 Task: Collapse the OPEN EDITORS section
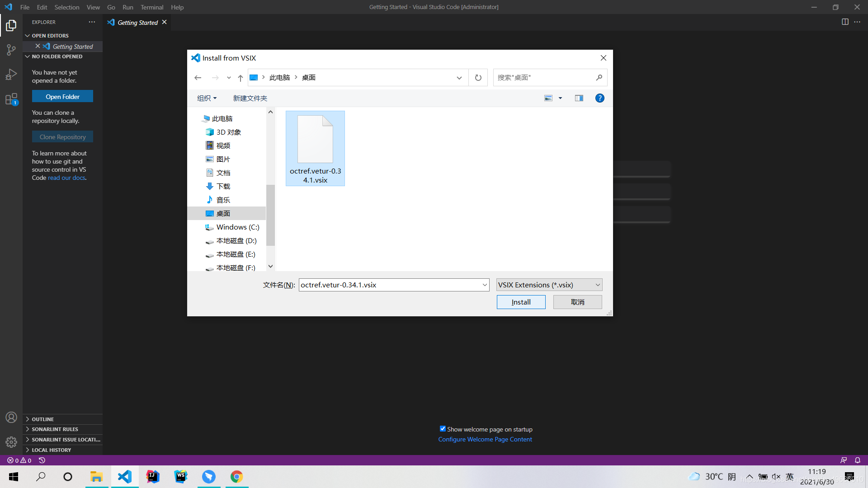[x=50, y=36]
